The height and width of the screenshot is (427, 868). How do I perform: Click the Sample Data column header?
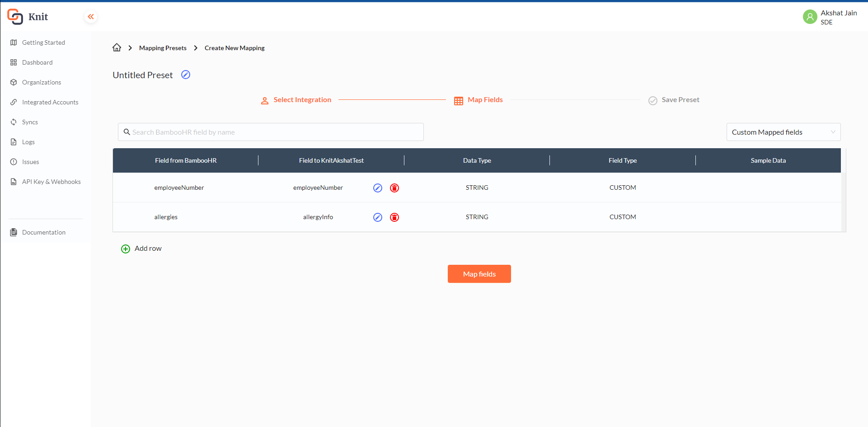pos(768,160)
